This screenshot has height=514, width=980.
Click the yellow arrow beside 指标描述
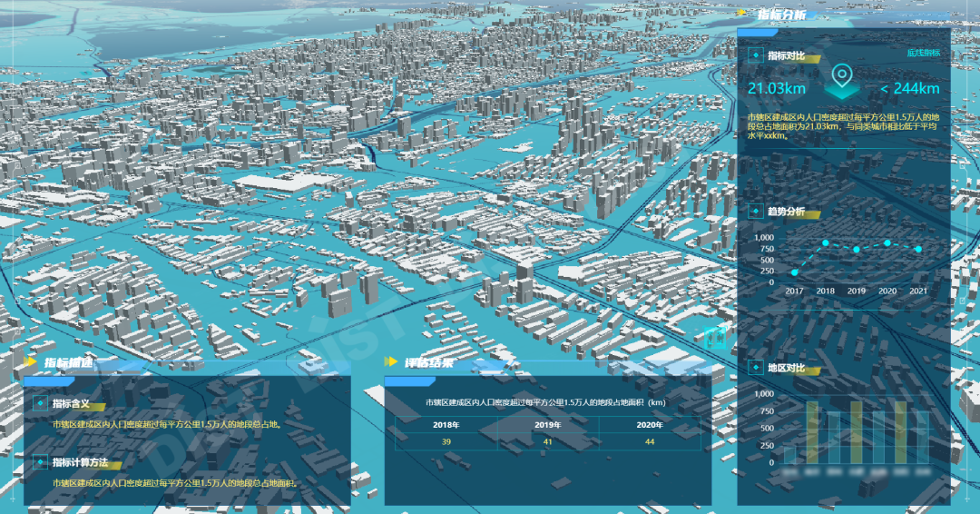click(30, 363)
